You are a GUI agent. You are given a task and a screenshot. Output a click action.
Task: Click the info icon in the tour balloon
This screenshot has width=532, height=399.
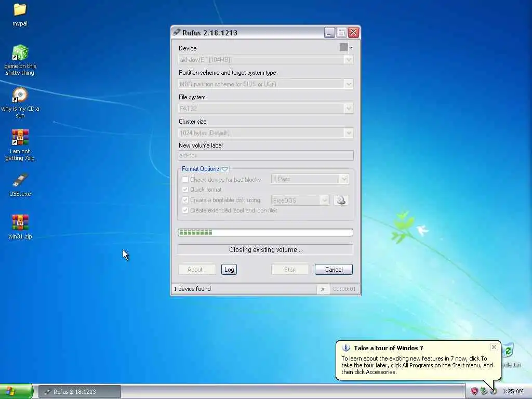click(345, 348)
